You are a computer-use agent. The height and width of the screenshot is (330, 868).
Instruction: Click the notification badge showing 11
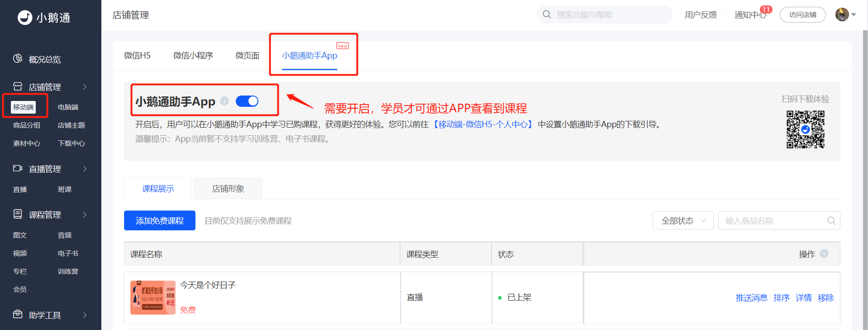point(766,10)
